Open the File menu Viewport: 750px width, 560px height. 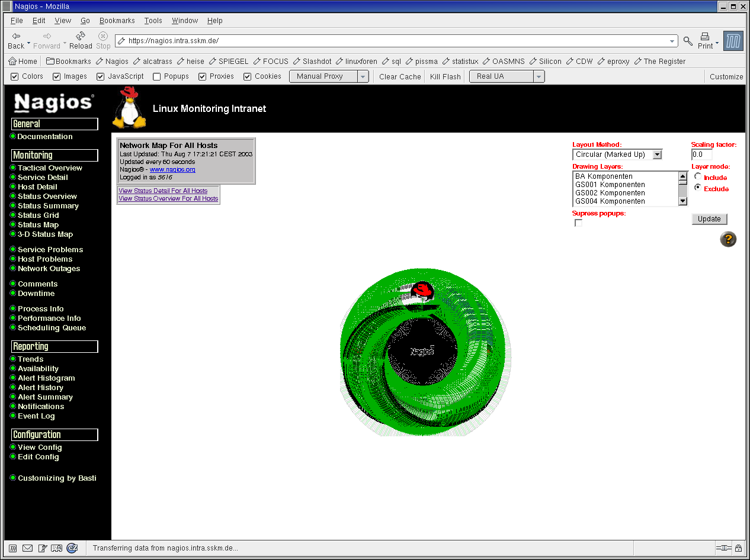tap(17, 21)
